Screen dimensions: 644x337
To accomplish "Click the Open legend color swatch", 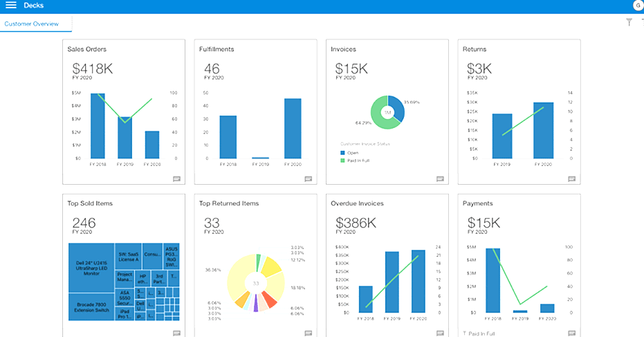I will tap(342, 153).
